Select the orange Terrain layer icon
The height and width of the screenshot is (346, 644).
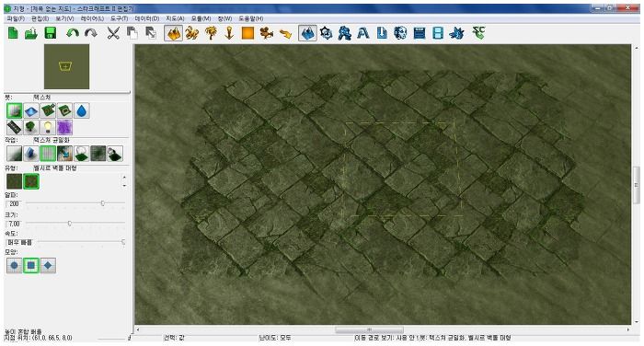[173, 33]
